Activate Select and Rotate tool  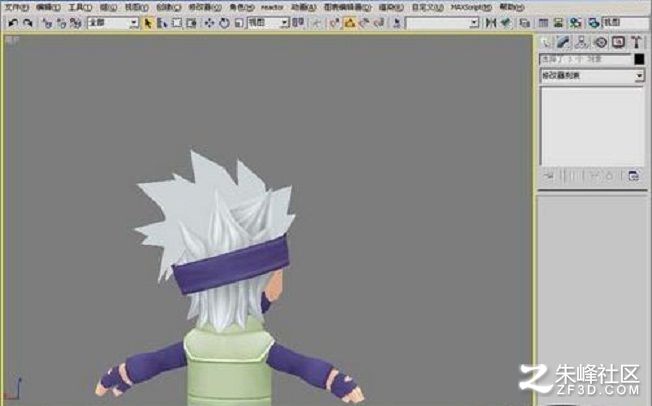click(225, 23)
